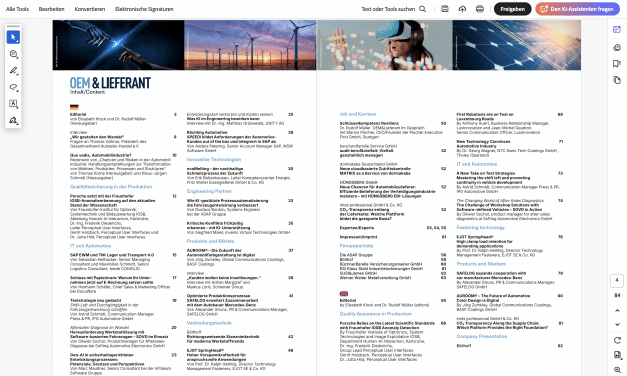Click the Firmenporträts heading
This screenshot has width=627, height=376.
click(x=357, y=246)
